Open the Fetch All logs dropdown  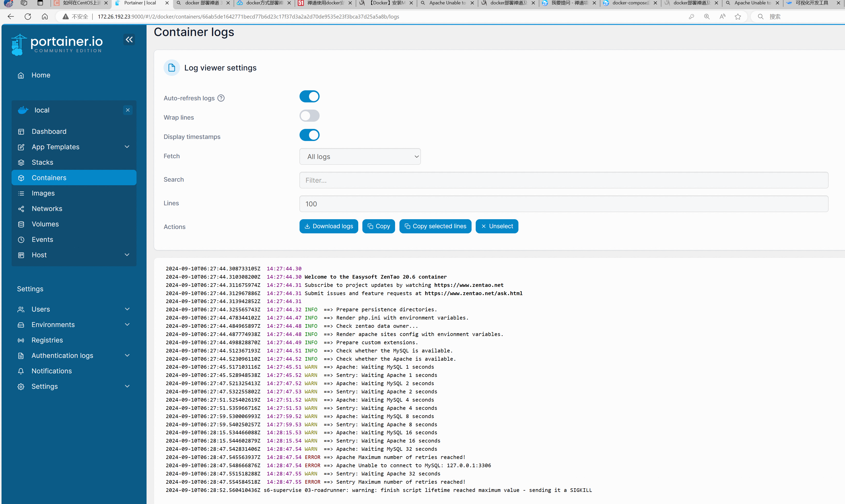coord(360,157)
